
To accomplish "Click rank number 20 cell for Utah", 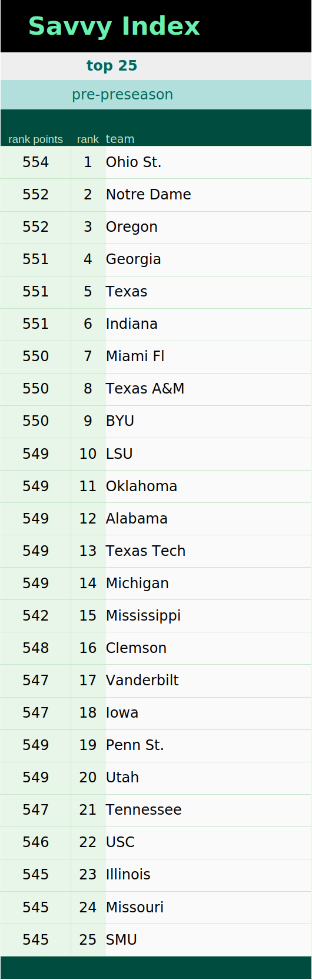I will (x=88, y=778).
